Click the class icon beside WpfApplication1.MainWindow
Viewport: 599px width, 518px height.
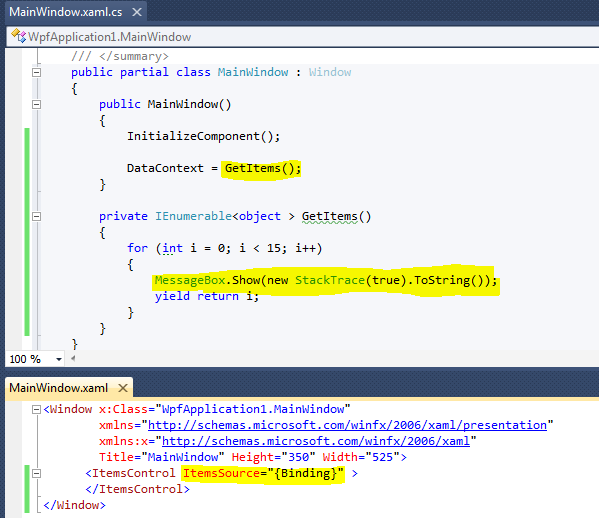pos(18,36)
